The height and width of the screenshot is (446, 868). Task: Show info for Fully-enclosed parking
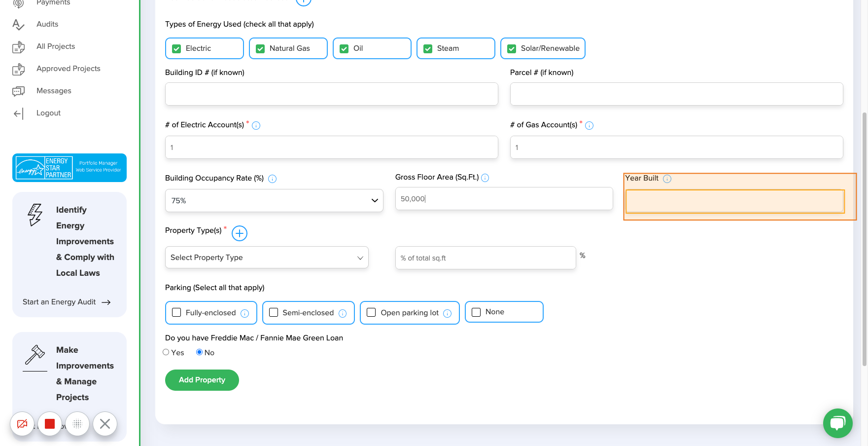tap(244, 313)
